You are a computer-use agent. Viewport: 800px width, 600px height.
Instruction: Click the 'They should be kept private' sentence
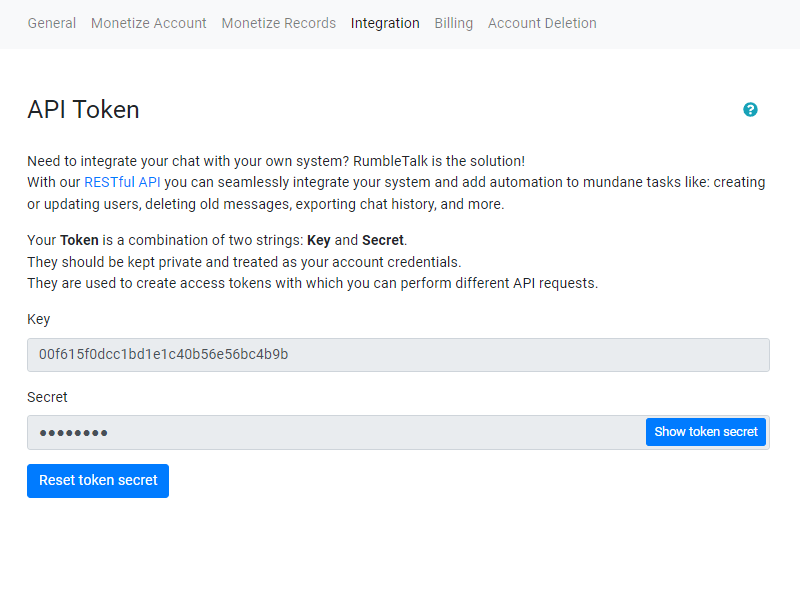tap(244, 262)
